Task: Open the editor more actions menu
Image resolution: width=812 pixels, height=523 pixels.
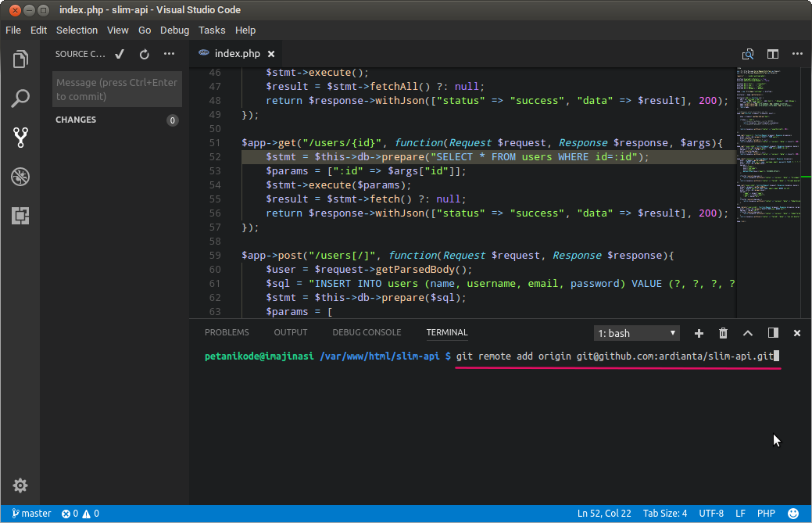Action: (797, 54)
